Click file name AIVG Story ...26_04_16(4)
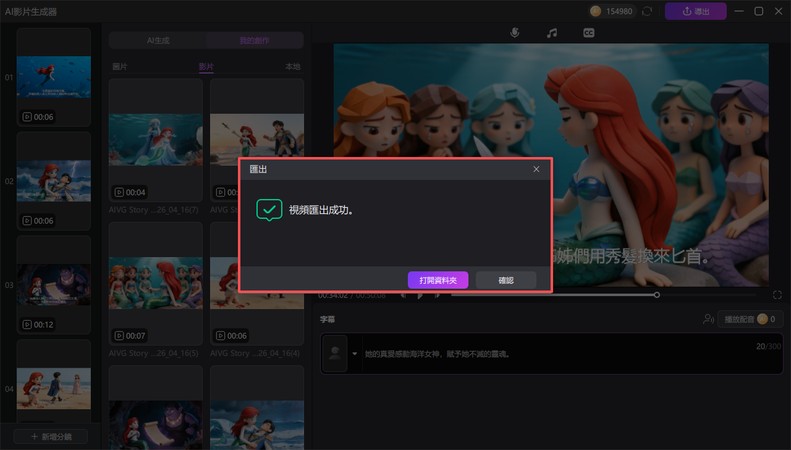Viewport: 791px width, 450px height. point(255,353)
